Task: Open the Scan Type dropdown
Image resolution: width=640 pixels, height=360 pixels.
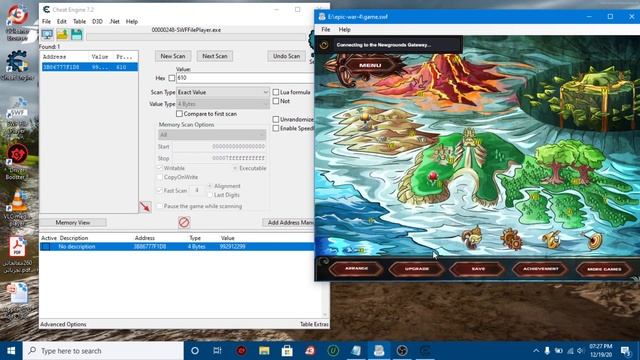Action: (x=222, y=92)
